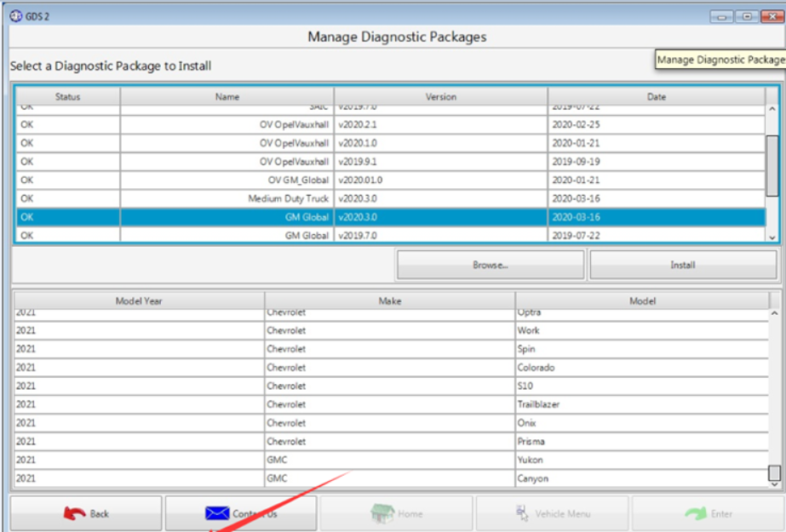
Task: Install the selected diagnostic package
Action: tap(683, 265)
